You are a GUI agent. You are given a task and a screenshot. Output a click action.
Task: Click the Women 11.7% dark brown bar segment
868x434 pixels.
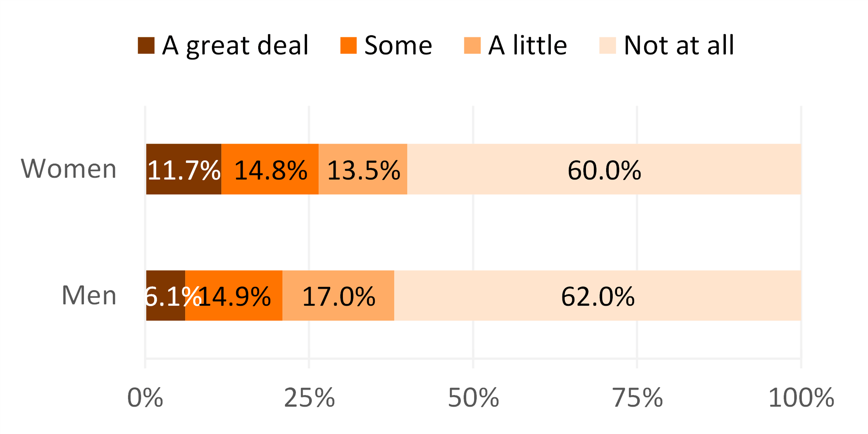point(184,169)
